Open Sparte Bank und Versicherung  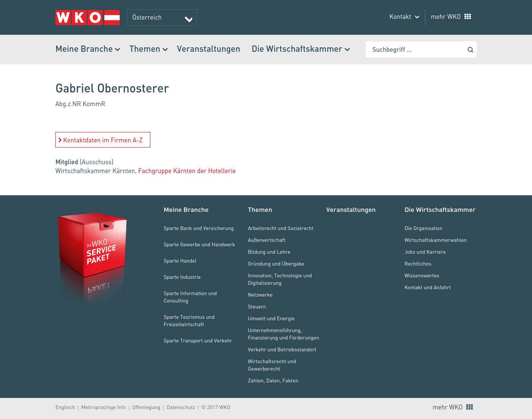(199, 228)
